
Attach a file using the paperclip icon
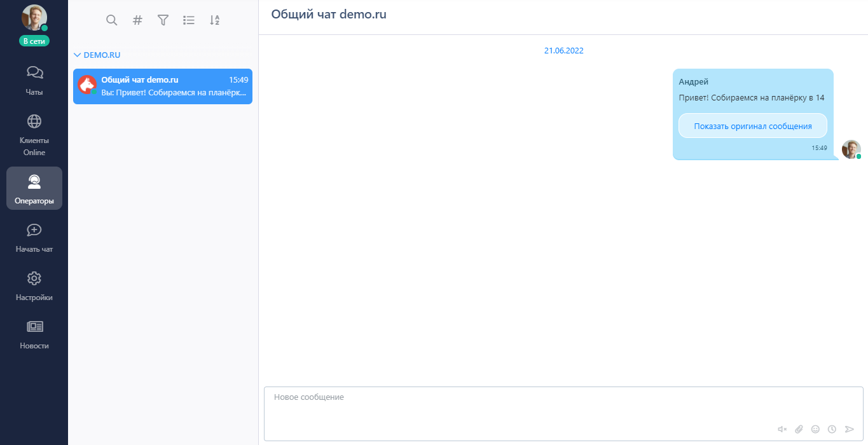click(799, 429)
